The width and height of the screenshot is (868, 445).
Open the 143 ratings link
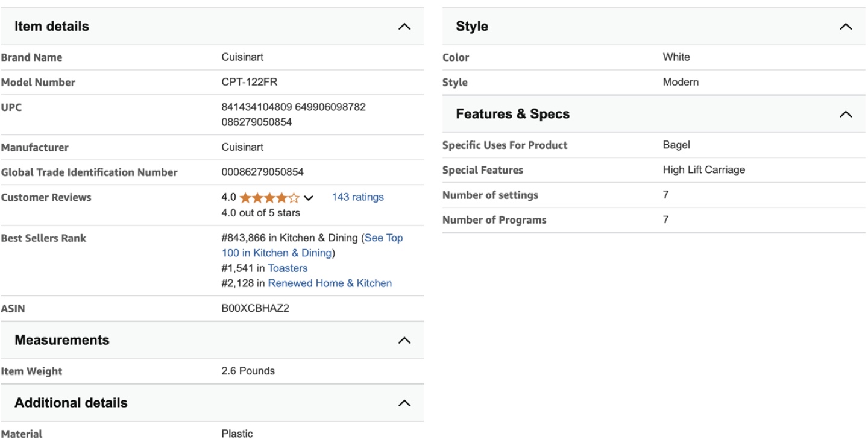pyautogui.click(x=357, y=197)
